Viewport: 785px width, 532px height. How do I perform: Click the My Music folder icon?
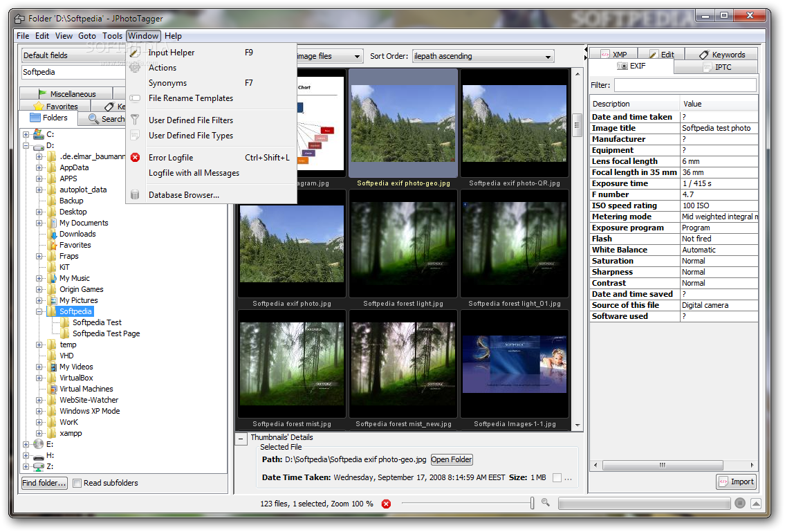click(x=52, y=278)
